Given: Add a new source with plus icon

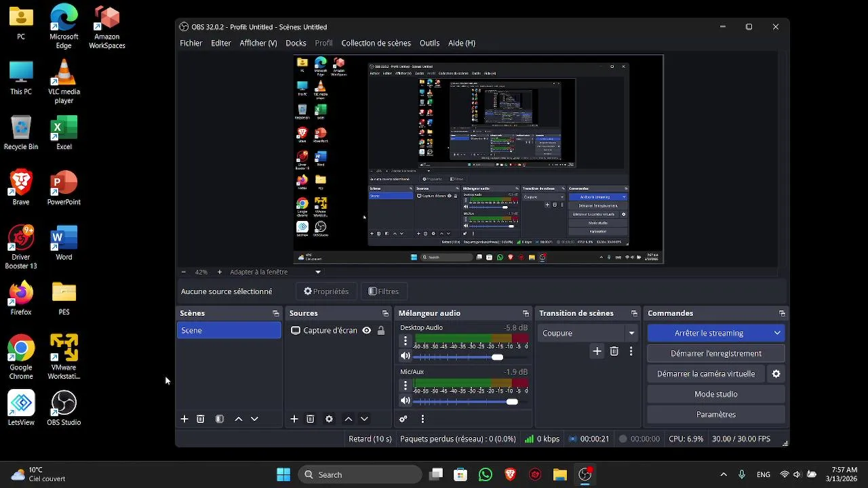Looking at the screenshot, I should click(294, 419).
